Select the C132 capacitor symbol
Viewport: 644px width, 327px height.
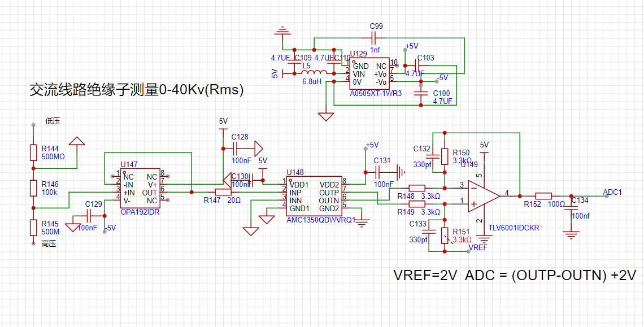pos(433,156)
